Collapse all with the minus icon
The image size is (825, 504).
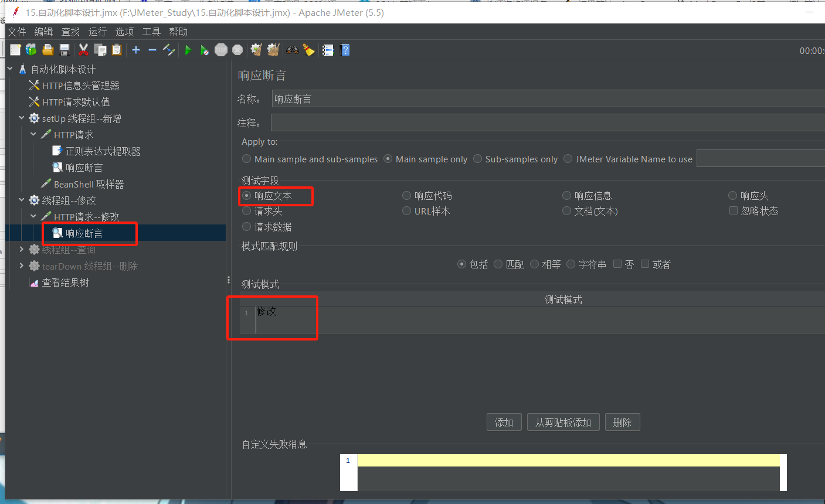pos(152,50)
